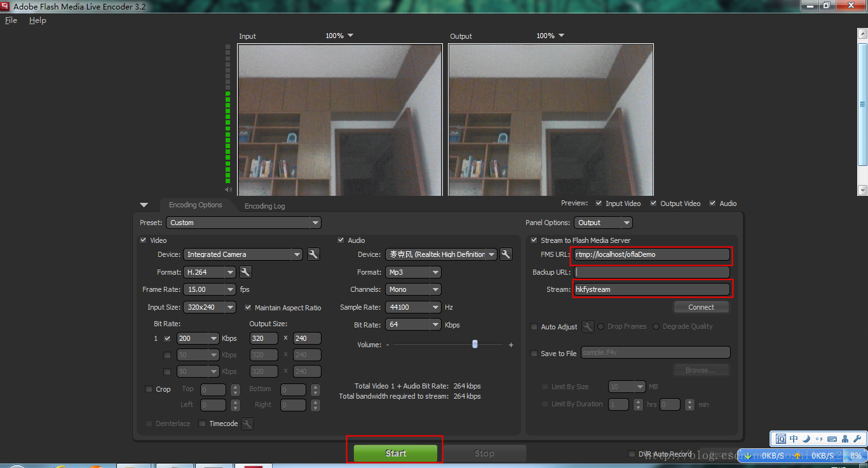868x468 pixels.
Task: Uncheck the Video checkbox
Action: (143, 240)
